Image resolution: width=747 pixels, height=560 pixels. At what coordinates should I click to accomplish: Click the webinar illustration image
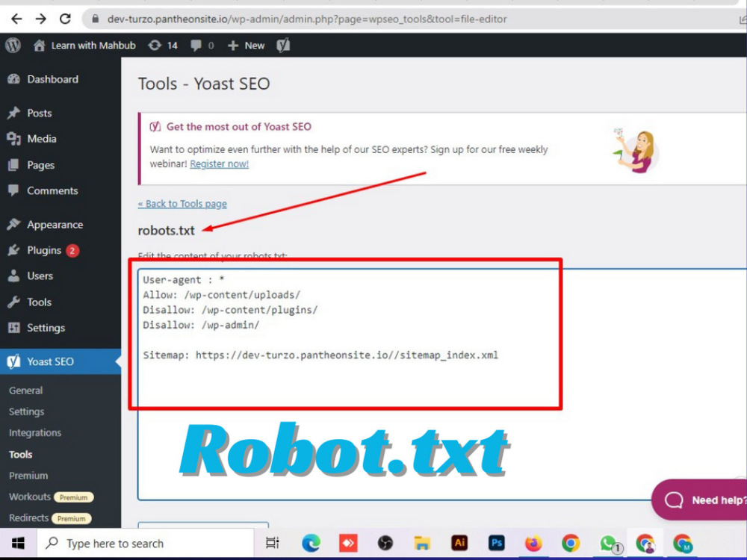click(636, 149)
